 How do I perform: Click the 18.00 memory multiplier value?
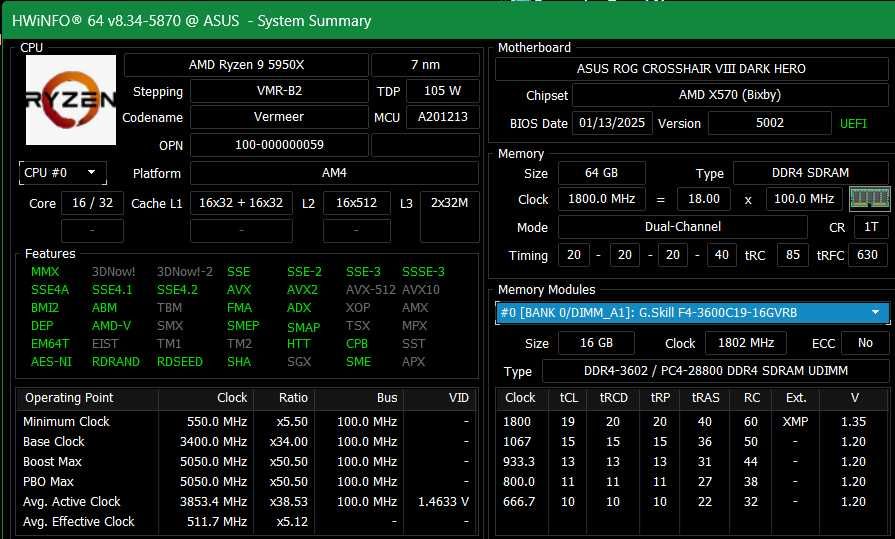[704, 199]
